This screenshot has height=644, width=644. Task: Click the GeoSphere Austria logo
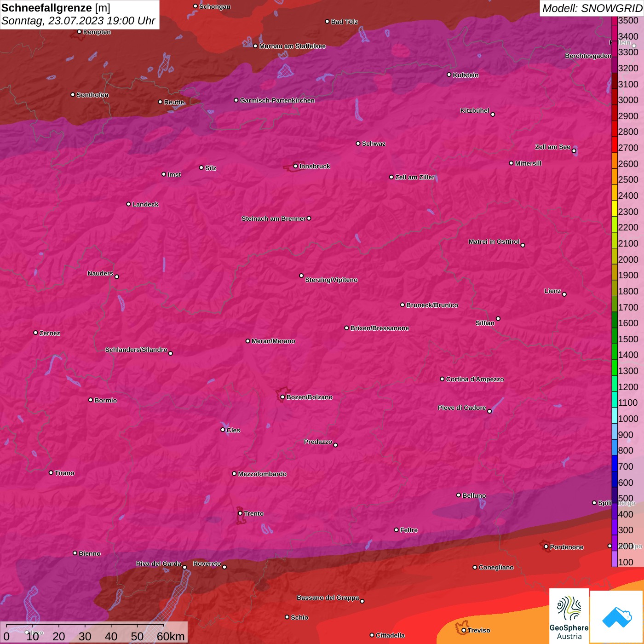pyautogui.click(x=569, y=617)
